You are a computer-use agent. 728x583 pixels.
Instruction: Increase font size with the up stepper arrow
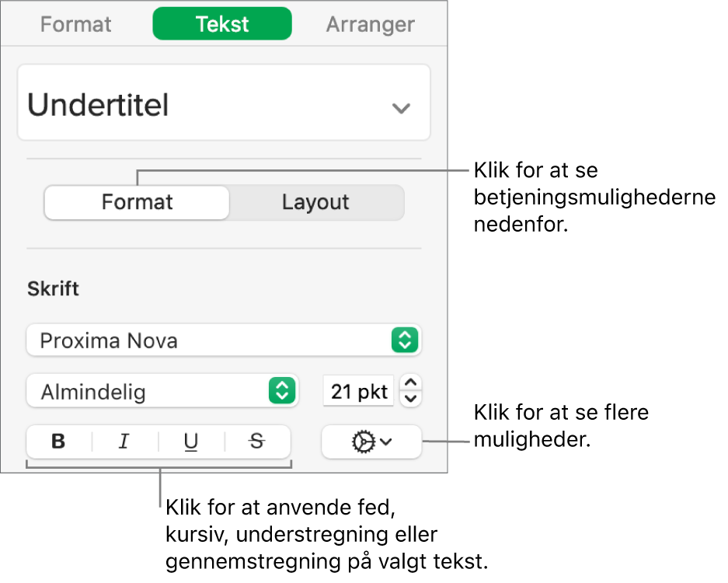410,382
